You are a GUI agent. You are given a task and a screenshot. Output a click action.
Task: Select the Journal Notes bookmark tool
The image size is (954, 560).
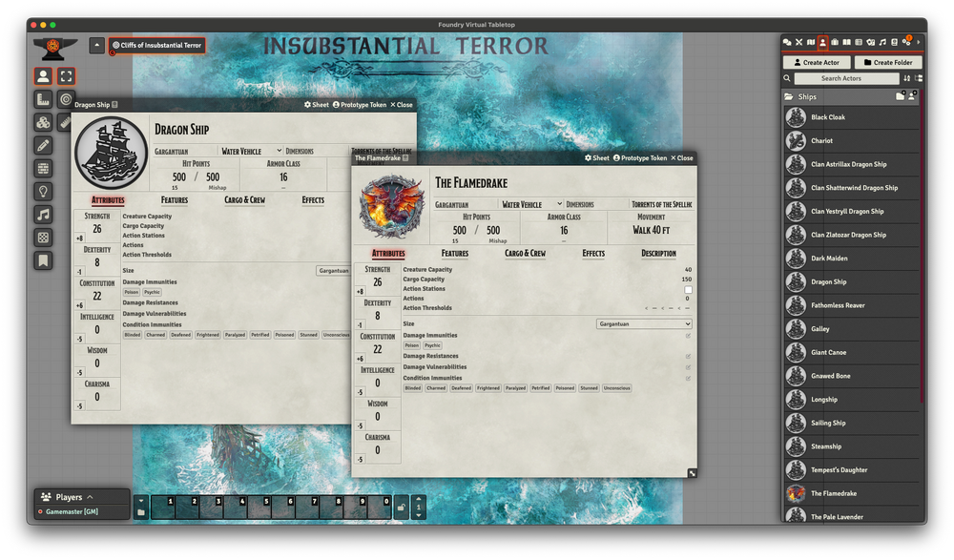point(43,260)
